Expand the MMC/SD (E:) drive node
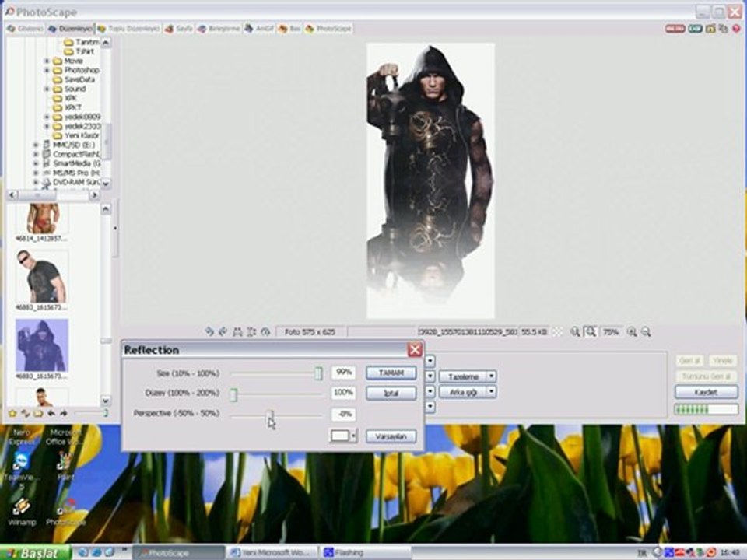Image resolution: width=747 pixels, height=560 pixels. pyautogui.click(x=36, y=145)
